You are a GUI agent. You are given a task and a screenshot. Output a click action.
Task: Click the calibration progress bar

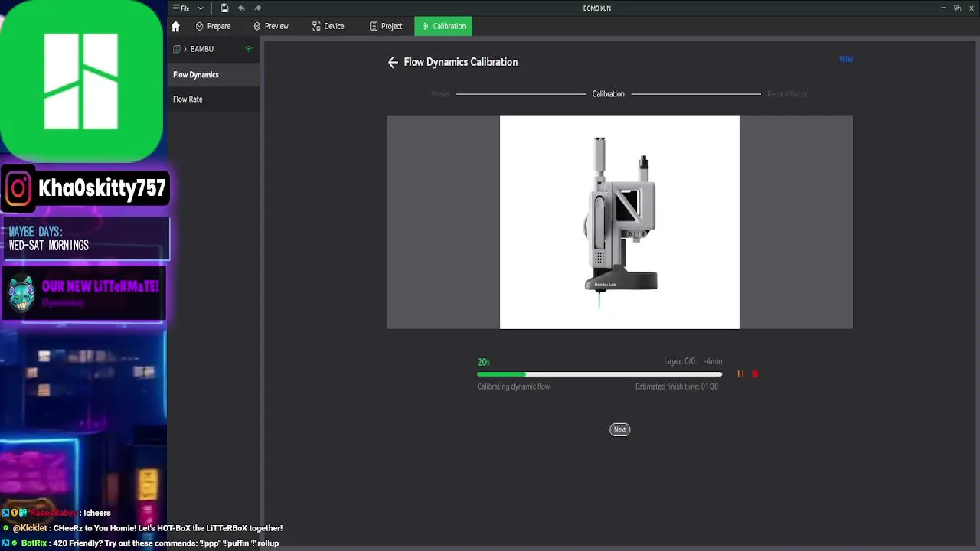(x=599, y=374)
